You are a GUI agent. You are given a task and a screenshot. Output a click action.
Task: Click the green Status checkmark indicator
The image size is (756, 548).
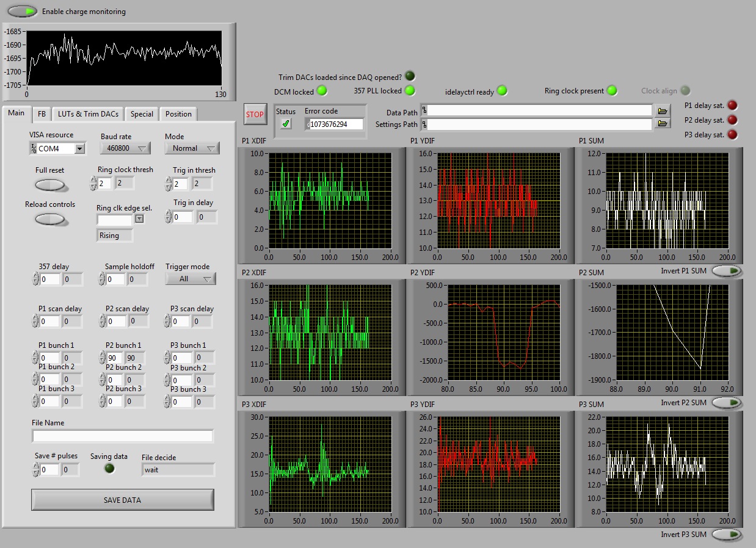pos(286,124)
